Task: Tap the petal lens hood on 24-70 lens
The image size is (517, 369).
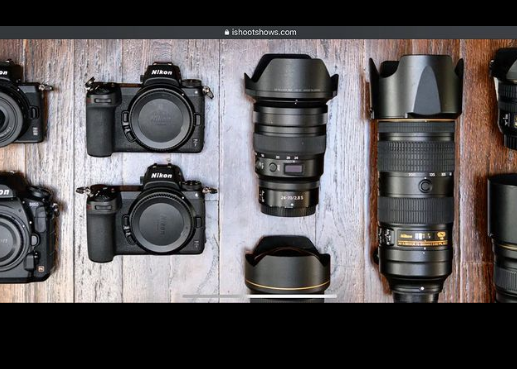Action: tap(291, 77)
